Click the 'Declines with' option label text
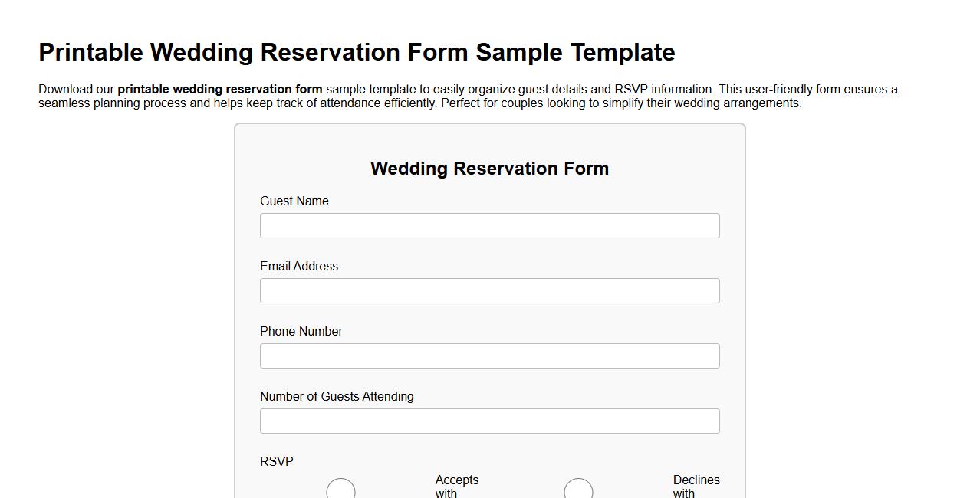Screen dimensions: 980x498 pos(696,486)
